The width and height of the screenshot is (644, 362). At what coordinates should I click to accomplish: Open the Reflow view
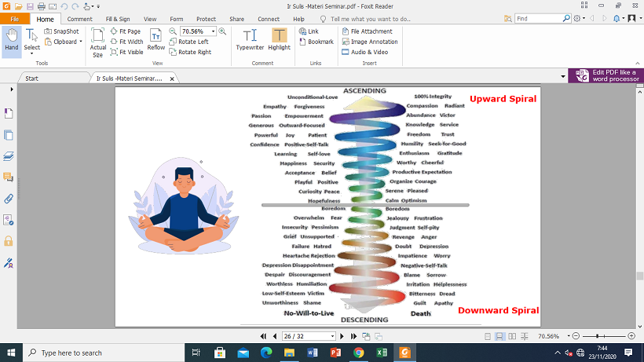(x=156, y=39)
